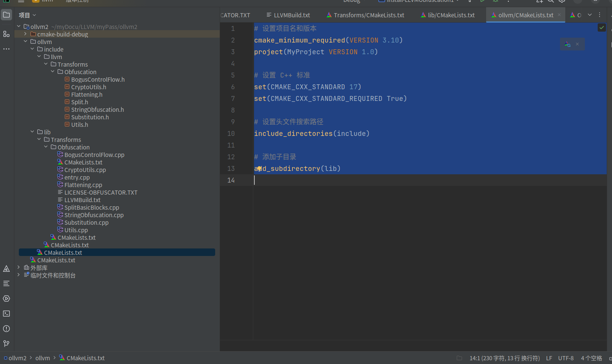Open the 项目 view dropdown

tap(28, 15)
